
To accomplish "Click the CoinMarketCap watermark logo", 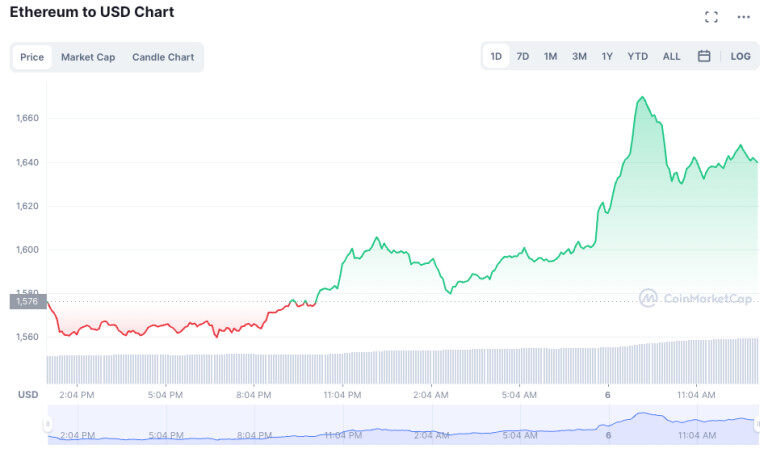I will point(696,298).
